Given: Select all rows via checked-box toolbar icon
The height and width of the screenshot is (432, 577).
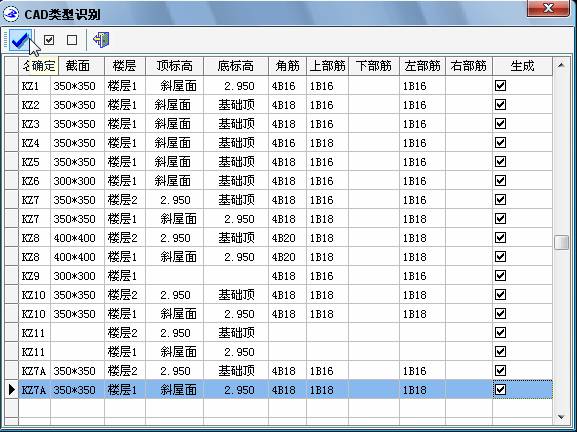Looking at the screenshot, I should click(49, 40).
